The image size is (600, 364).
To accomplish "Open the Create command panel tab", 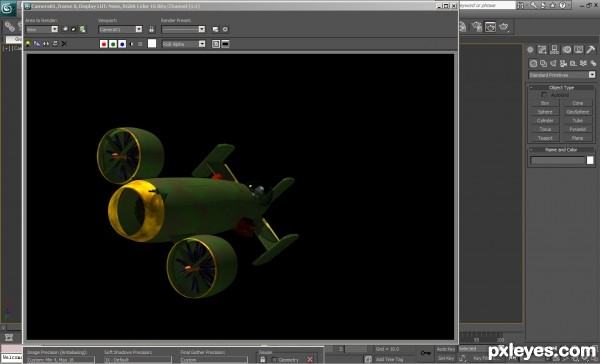I will coord(530,49).
